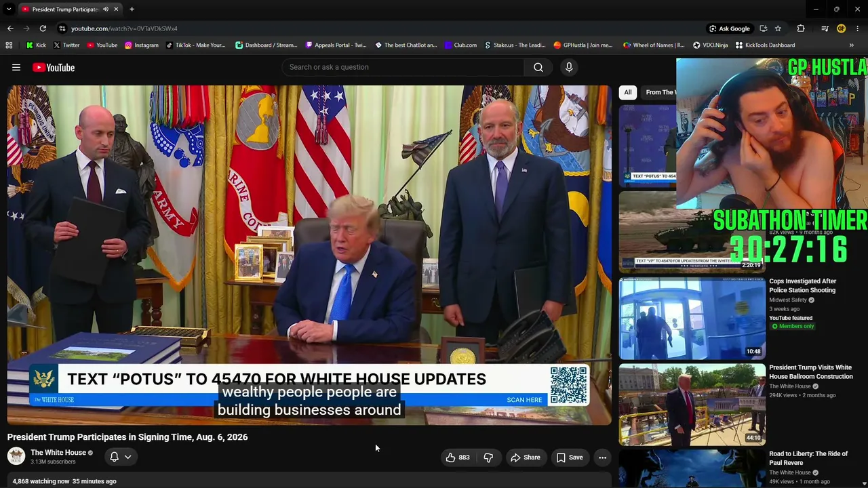
Task: Open The White House channel name link
Action: point(58,453)
